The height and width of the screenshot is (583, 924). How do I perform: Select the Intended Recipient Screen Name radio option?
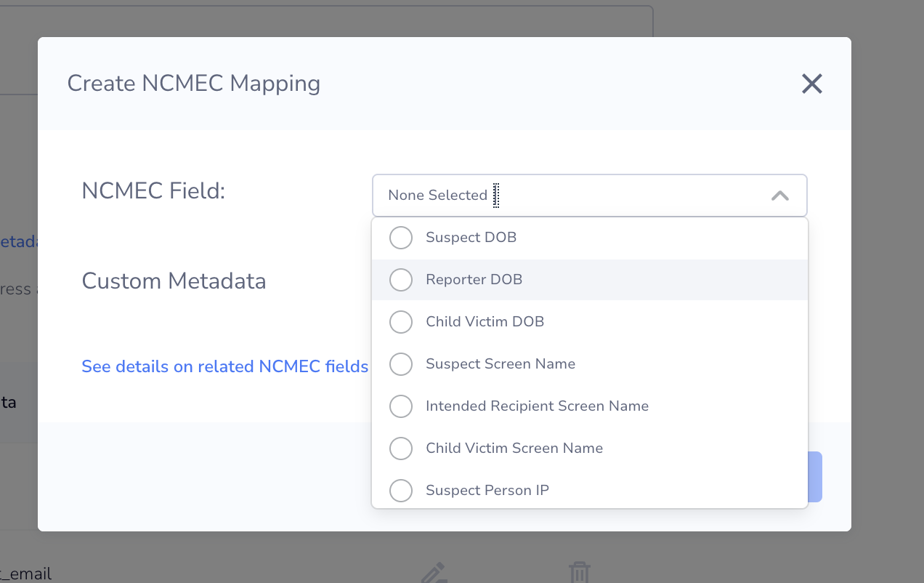pyautogui.click(x=401, y=406)
